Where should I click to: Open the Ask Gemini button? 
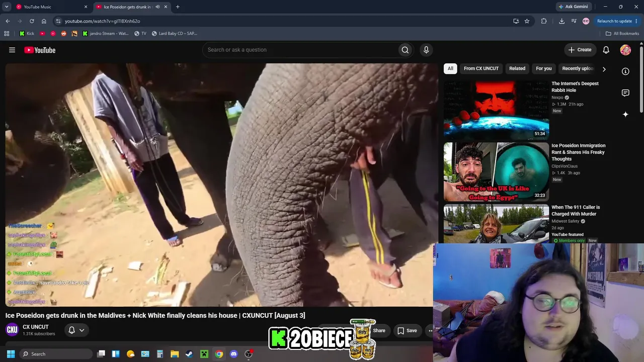coord(573,7)
